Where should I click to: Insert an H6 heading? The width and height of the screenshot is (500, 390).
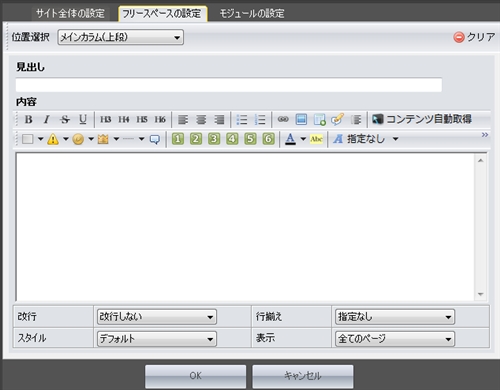160,119
